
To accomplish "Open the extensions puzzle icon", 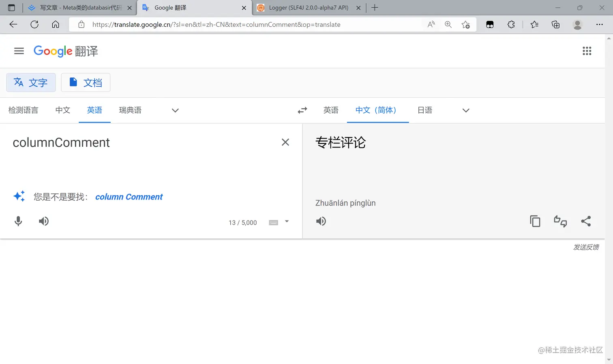I will pos(511,25).
